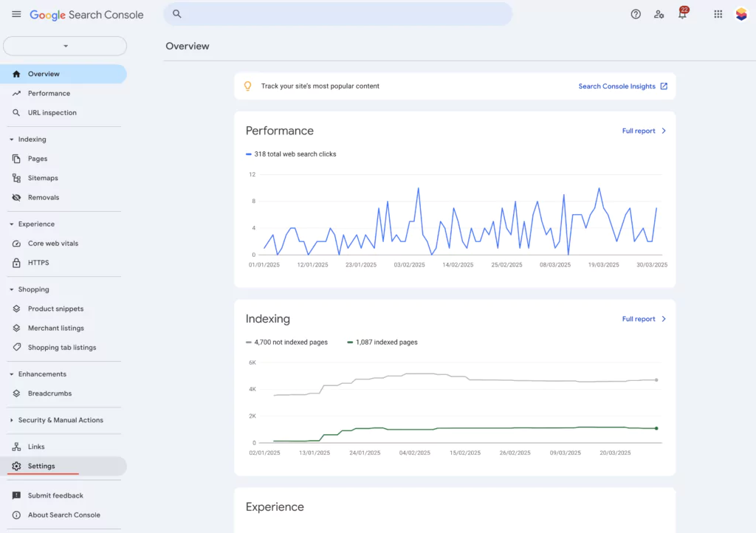Go to Performance in the sidebar
The image size is (756, 533).
[49, 94]
